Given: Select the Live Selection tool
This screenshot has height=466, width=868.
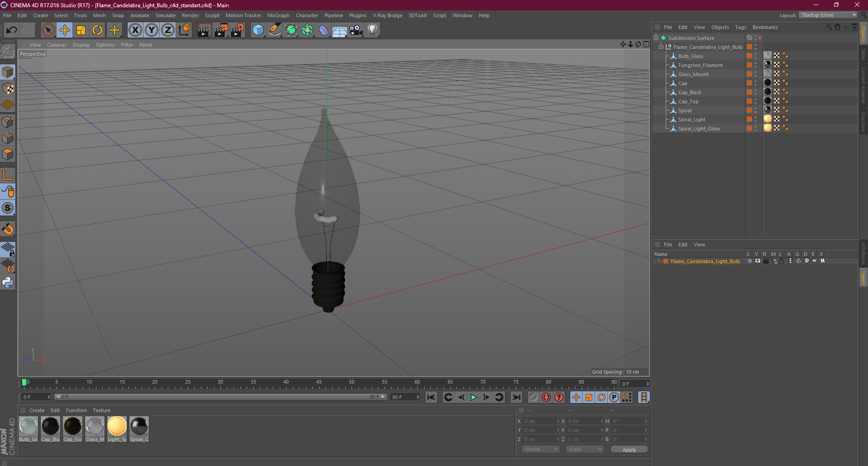Looking at the screenshot, I should pos(48,30).
